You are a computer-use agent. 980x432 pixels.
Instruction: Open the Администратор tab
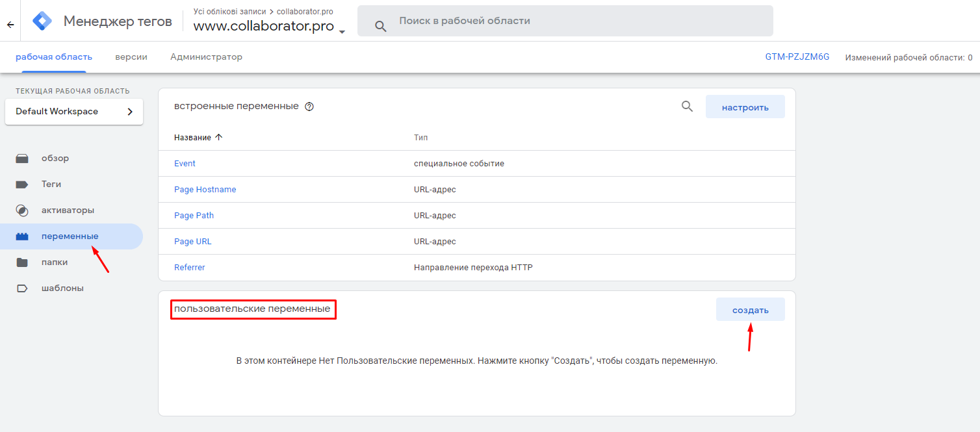point(206,57)
